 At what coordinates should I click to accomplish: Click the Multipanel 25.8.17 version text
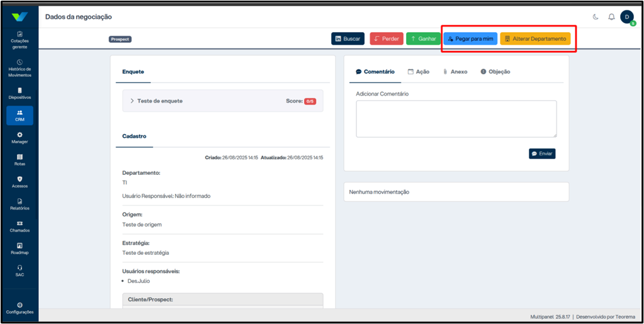pyautogui.click(x=550, y=316)
